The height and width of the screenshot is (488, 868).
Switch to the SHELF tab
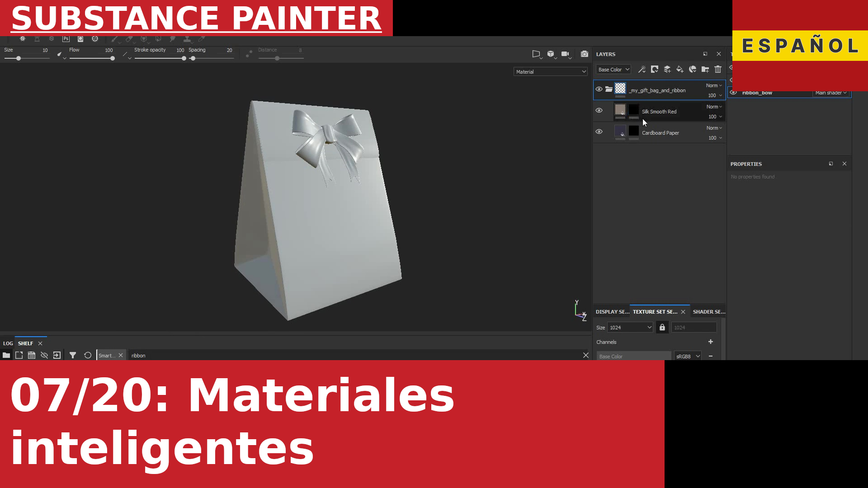[x=25, y=343]
